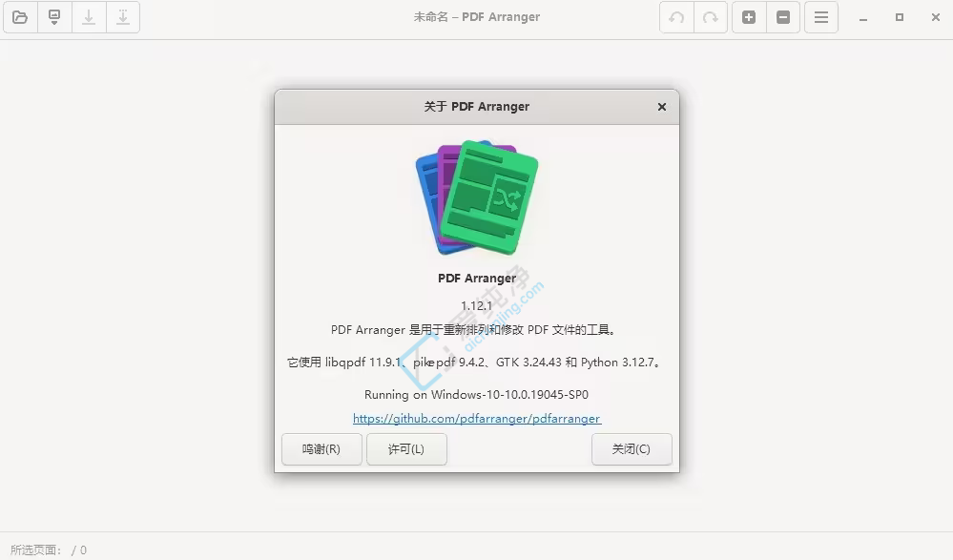Click the 关于 PDF Arranger dialog title

click(x=477, y=107)
